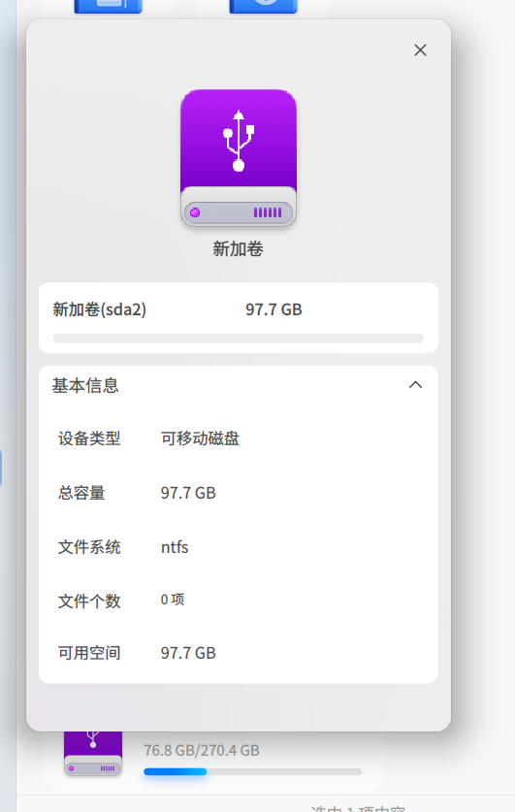Click the 新加卷 drive name label
The width and height of the screenshot is (515, 812).
(238, 249)
